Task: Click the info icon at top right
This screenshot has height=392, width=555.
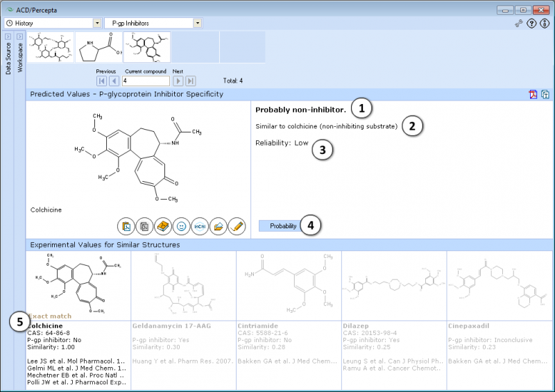Action: [x=545, y=24]
